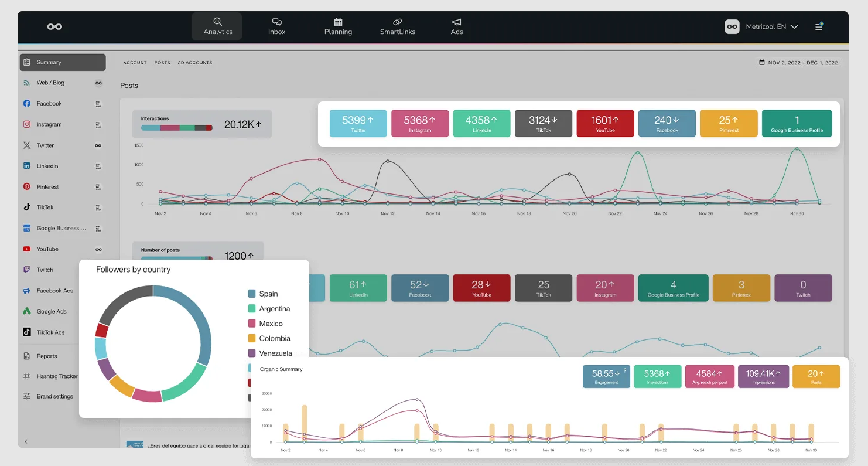The width and height of the screenshot is (868, 466).
Task: Click the Metricool infinity logo
Action: point(54,26)
